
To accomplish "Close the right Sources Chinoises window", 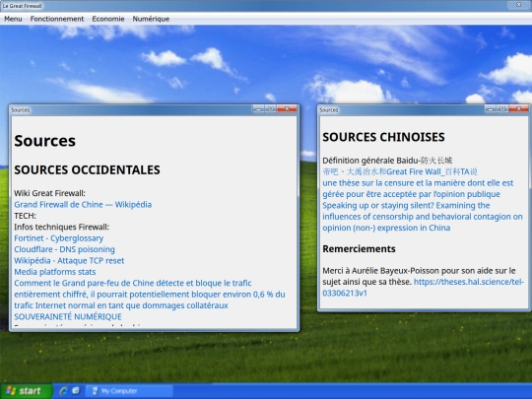I will tap(519, 109).
